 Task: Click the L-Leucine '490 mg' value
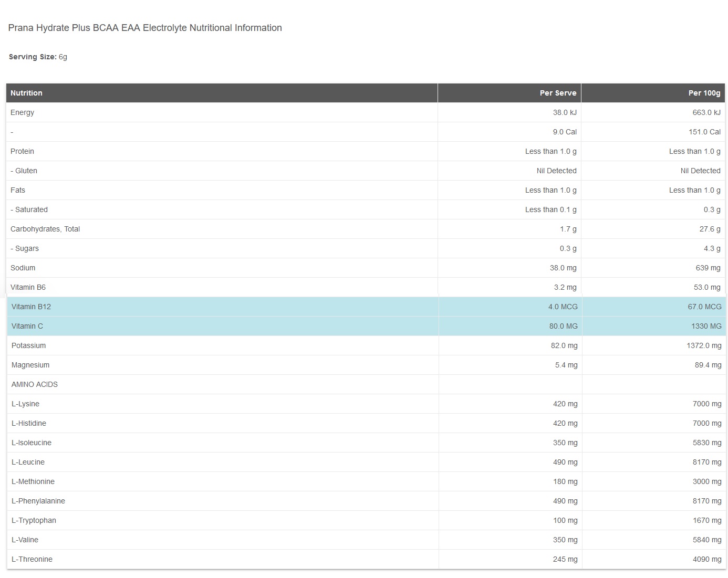[x=565, y=462]
